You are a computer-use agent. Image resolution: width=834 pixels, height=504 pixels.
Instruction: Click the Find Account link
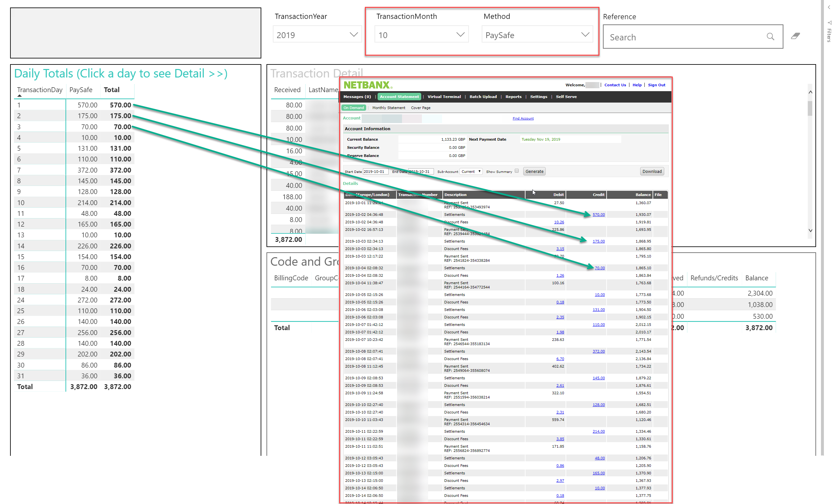pos(523,119)
